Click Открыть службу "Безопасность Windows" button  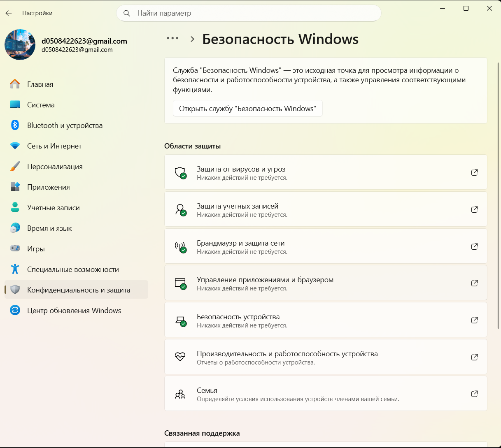(x=247, y=109)
